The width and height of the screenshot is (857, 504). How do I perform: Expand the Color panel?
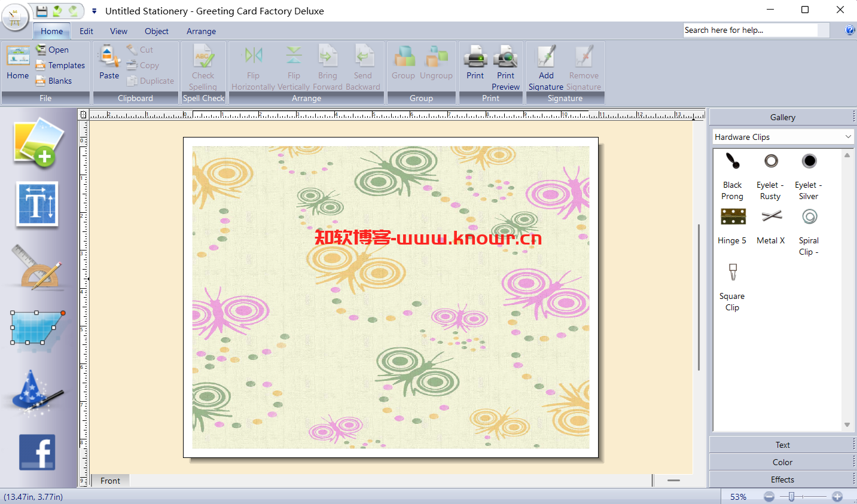click(783, 462)
